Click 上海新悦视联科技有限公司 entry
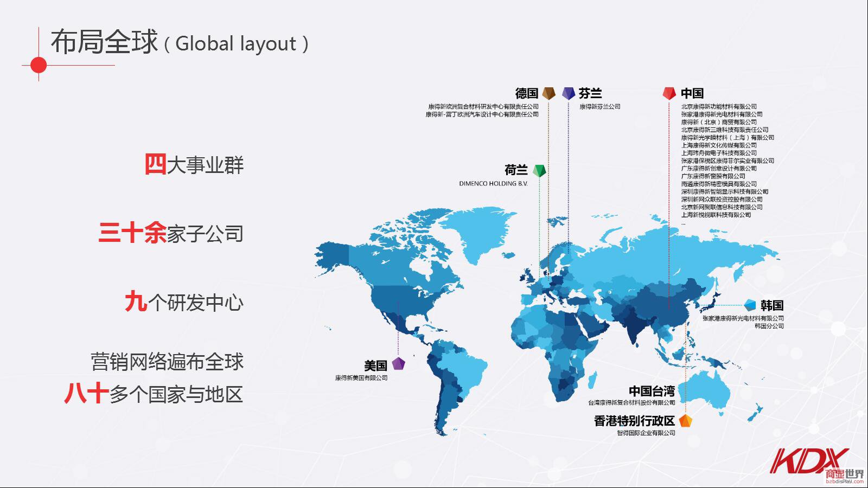868x488 pixels. pyautogui.click(x=716, y=215)
